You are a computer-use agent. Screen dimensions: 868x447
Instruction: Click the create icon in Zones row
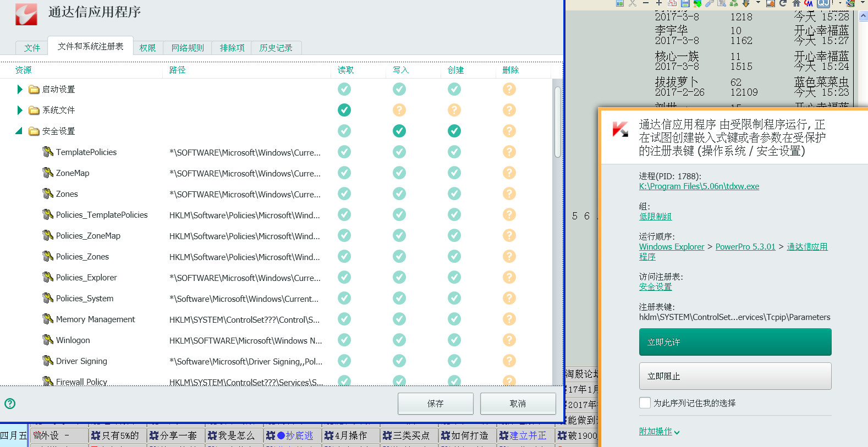[454, 194]
